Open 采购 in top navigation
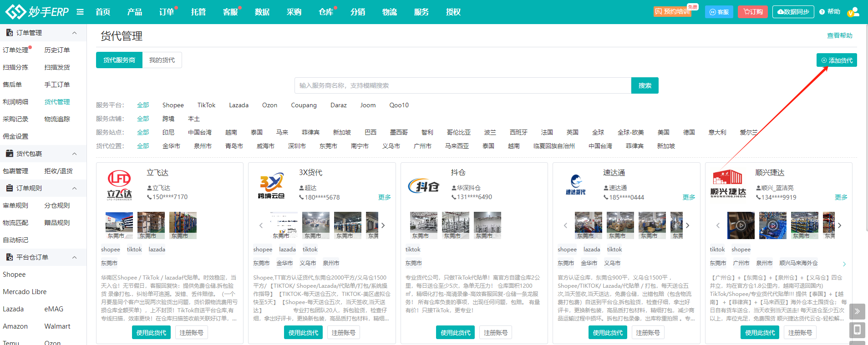Image resolution: width=868 pixels, height=345 pixels. (294, 12)
